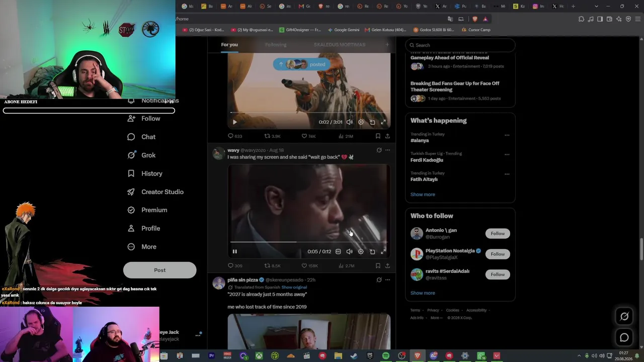Show original Spanish text of the post
Screen dimensions: 644x362
coord(294,287)
